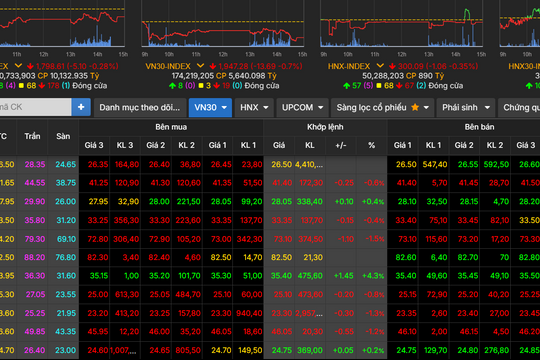Click the HNX-INDEX chart
540x360 pixels.
click(x=401, y=24)
